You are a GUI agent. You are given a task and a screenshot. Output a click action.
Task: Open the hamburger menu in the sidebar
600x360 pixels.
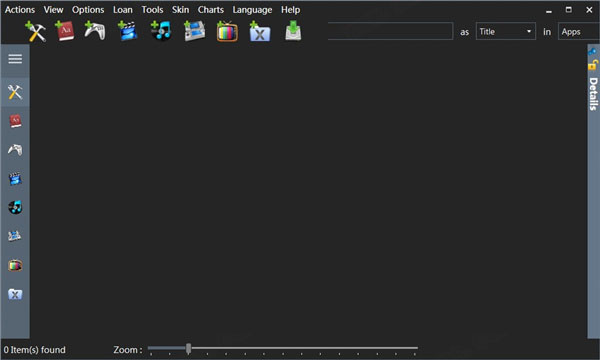(x=15, y=59)
